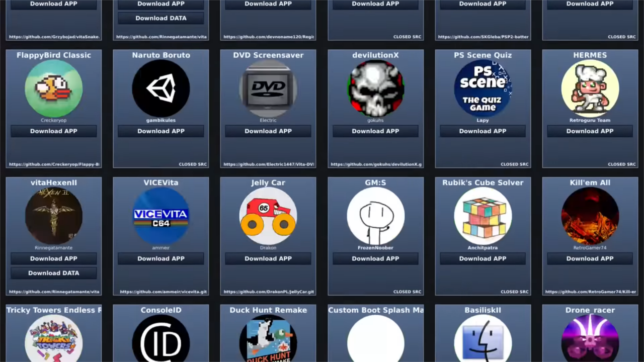Click the vitaHexenII cover icon
This screenshot has height=362, width=644.
[53, 216]
